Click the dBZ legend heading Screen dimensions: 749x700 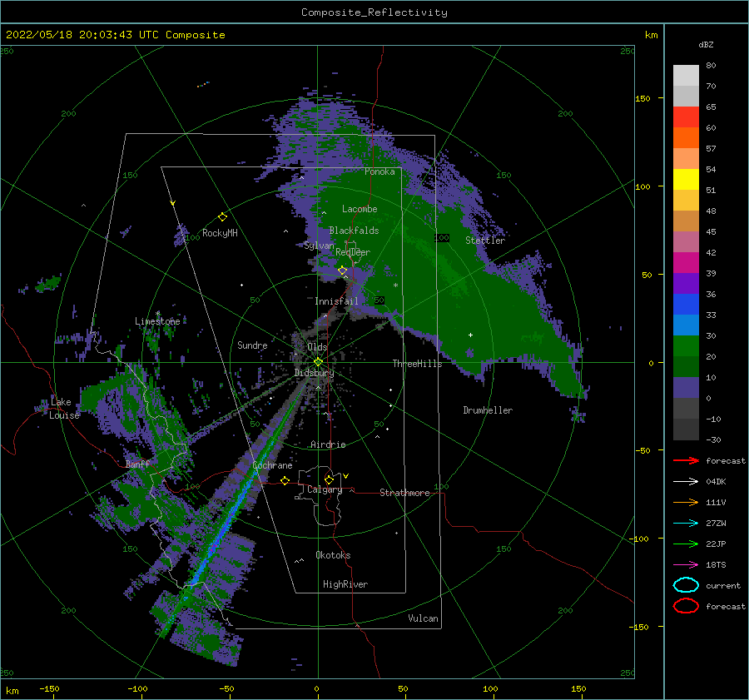[706, 44]
